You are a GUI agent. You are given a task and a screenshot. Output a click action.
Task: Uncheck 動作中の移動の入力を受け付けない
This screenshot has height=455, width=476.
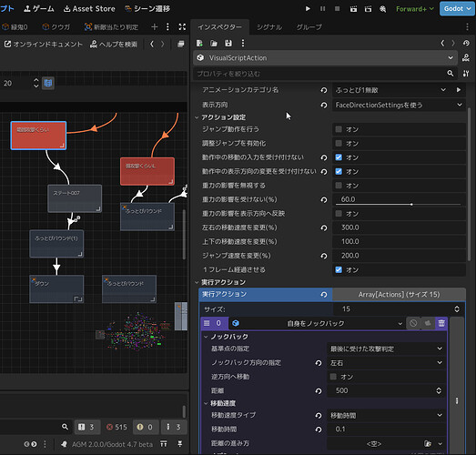pyautogui.click(x=339, y=157)
